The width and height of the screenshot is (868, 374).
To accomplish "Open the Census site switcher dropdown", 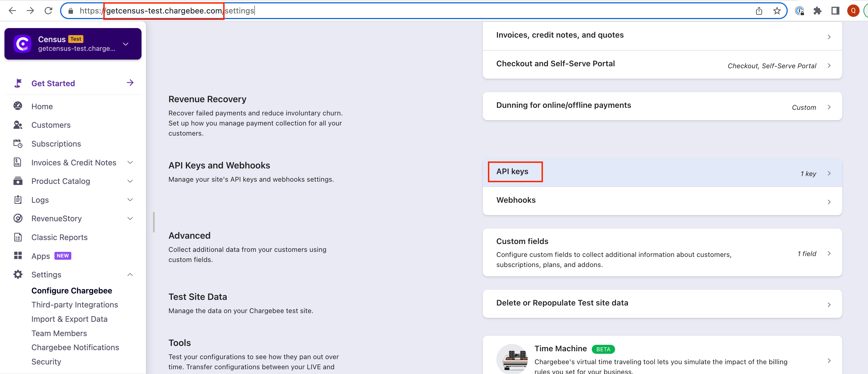I will click(x=126, y=44).
